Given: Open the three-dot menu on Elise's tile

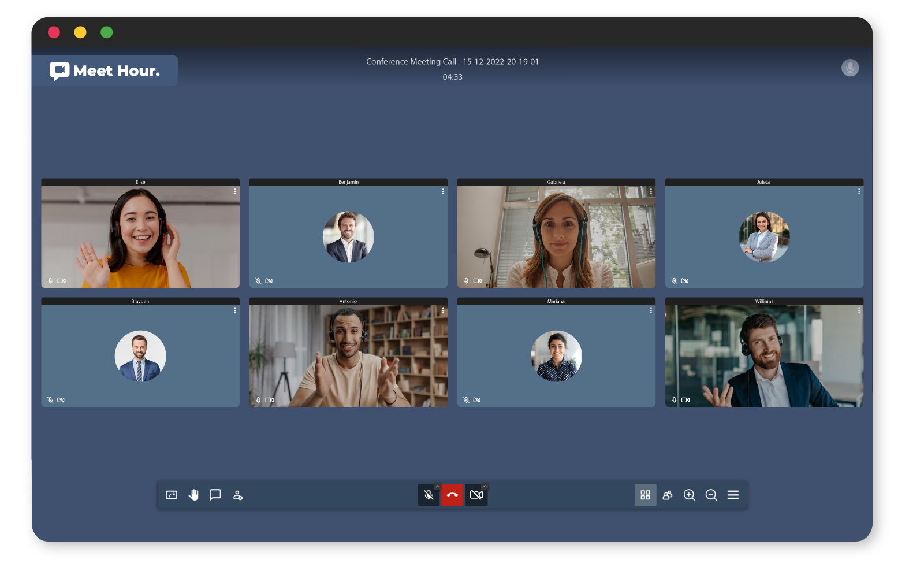Looking at the screenshot, I should pos(235,191).
